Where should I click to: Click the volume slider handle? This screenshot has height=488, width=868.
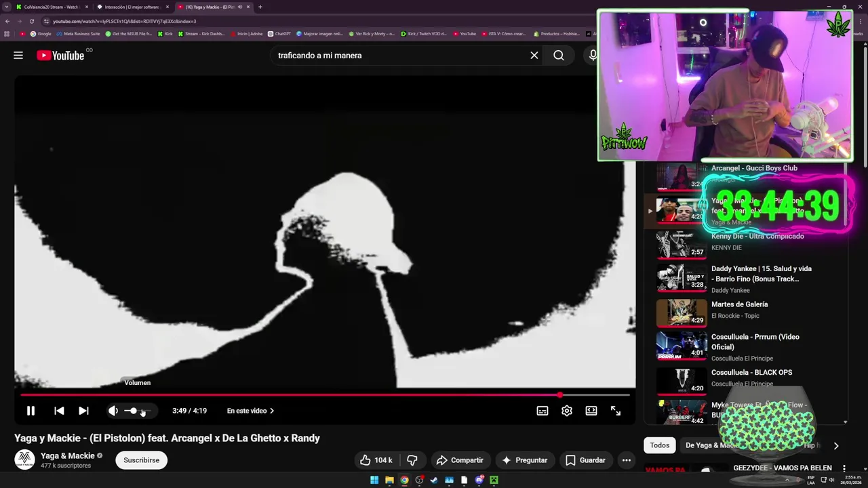click(133, 411)
